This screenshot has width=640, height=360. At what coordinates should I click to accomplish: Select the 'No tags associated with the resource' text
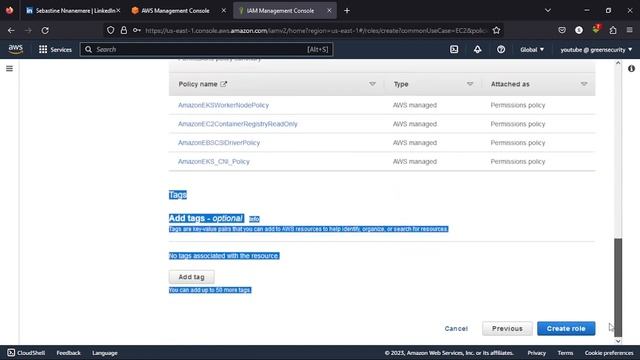[x=224, y=256]
